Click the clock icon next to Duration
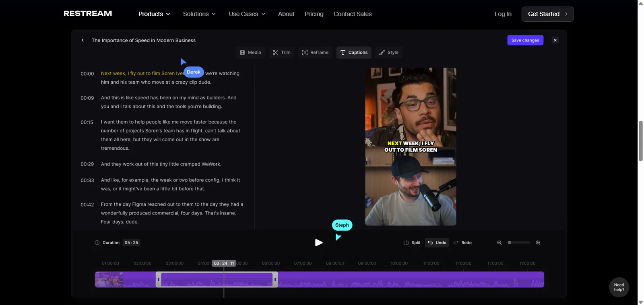The height and width of the screenshot is (305, 644). click(97, 243)
